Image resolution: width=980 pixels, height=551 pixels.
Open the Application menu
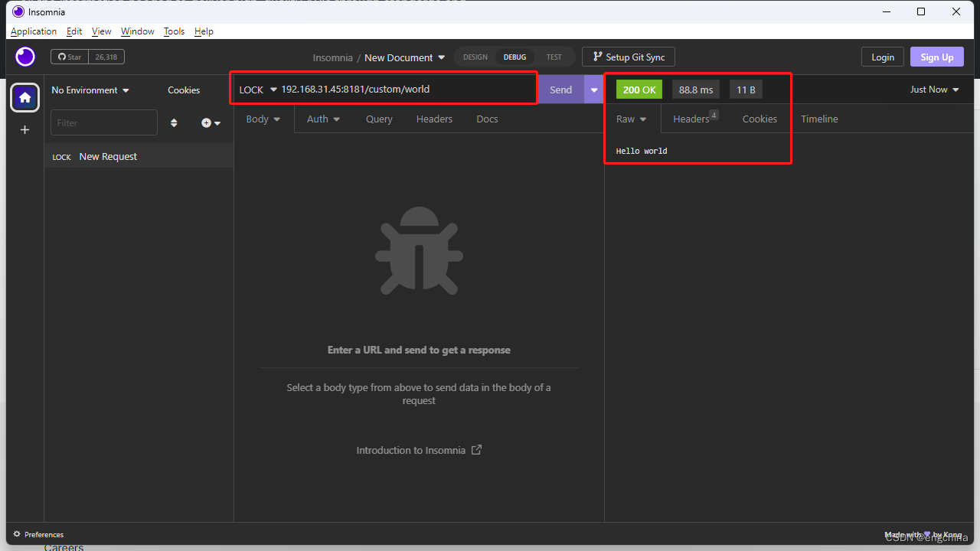pos(34,31)
